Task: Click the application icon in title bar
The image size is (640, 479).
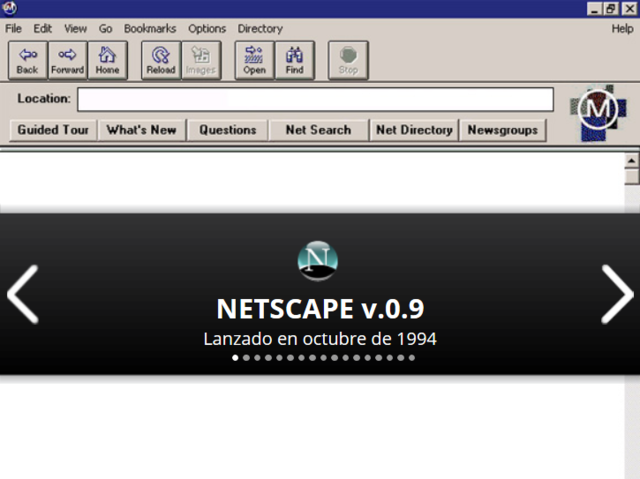Action: click(x=10, y=8)
